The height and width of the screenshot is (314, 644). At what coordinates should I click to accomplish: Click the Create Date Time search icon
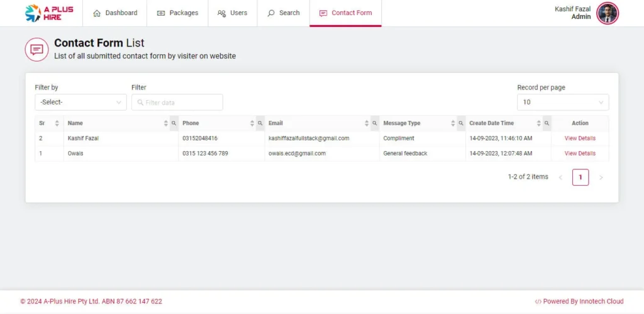(x=547, y=123)
